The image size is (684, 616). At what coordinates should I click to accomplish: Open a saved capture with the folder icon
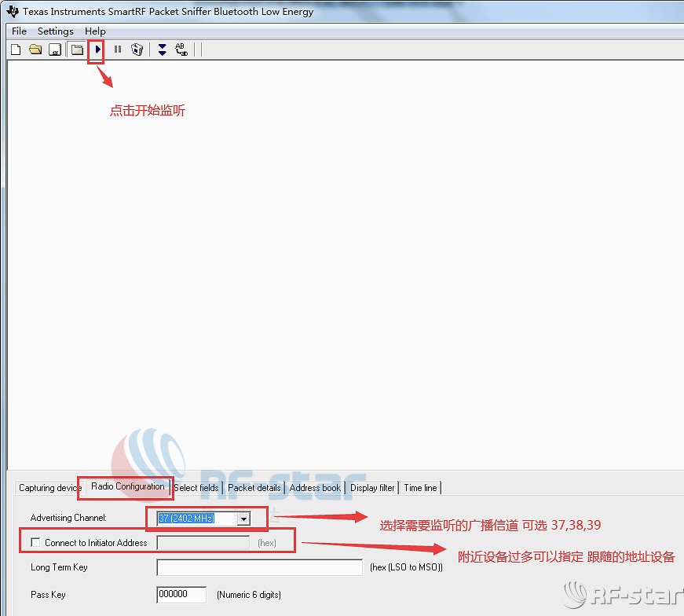click(x=35, y=49)
